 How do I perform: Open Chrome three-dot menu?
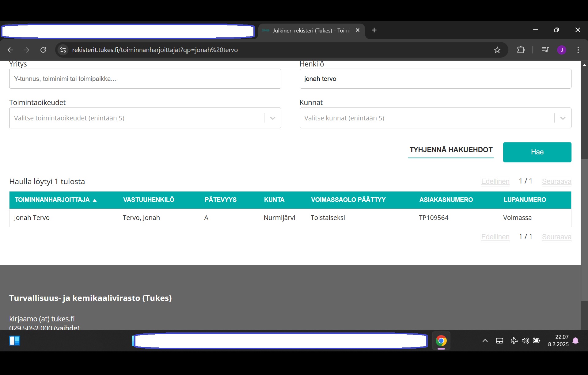pos(578,50)
